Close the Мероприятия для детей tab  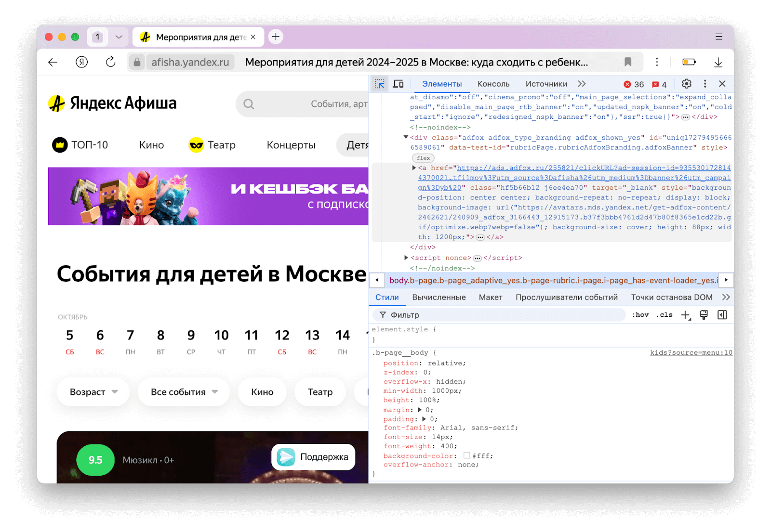tap(253, 37)
